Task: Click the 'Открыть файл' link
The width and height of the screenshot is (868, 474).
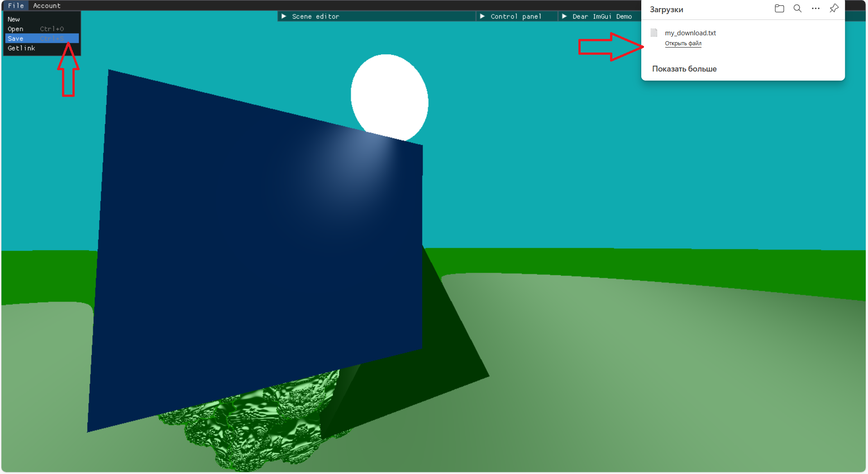Action: (683, 43)
